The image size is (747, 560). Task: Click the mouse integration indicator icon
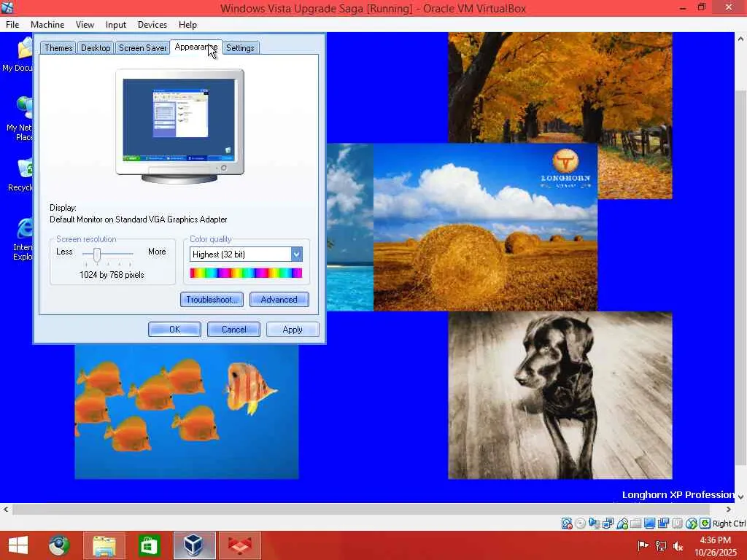pos(691,524)
